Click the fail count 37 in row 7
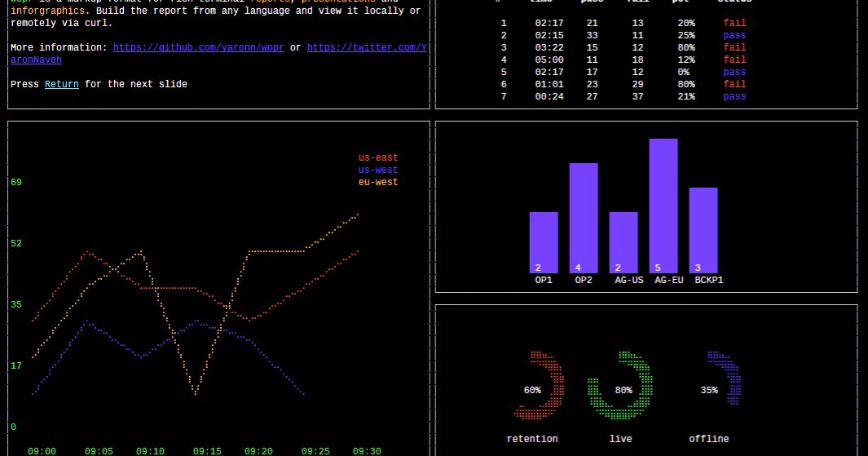The width and height of the screenshot is (868, 456). [637, 96]
